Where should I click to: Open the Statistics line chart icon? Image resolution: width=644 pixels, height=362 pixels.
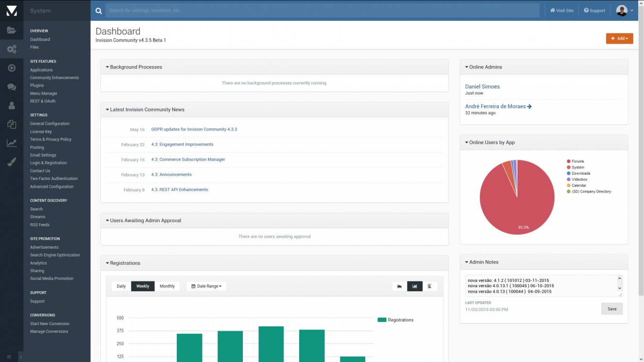12,143
